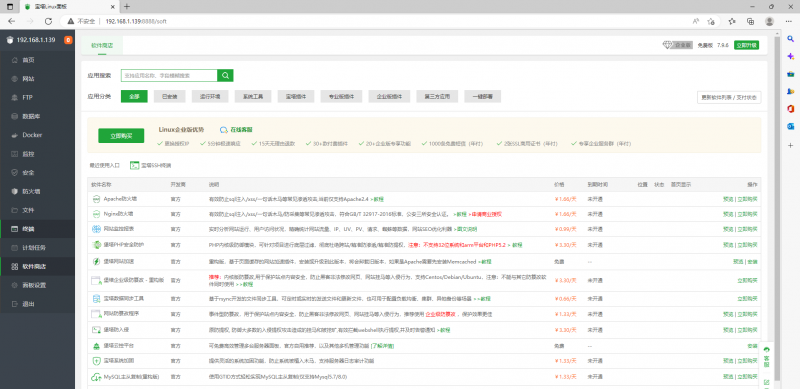Open the 宝塔SSH终端 recent shortcut
The width and height of the screenshot is (800, 389).
(151, 165)
